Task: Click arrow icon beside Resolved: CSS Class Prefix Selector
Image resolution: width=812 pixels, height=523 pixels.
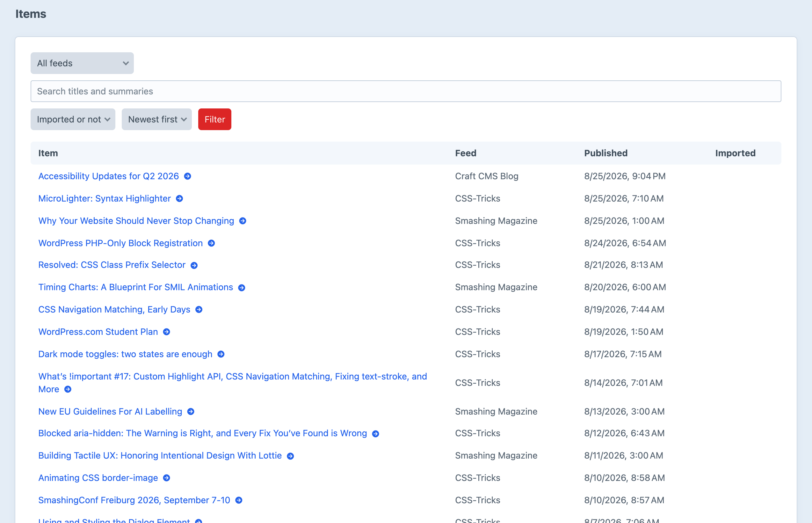Action: click(x=194, y=266)
